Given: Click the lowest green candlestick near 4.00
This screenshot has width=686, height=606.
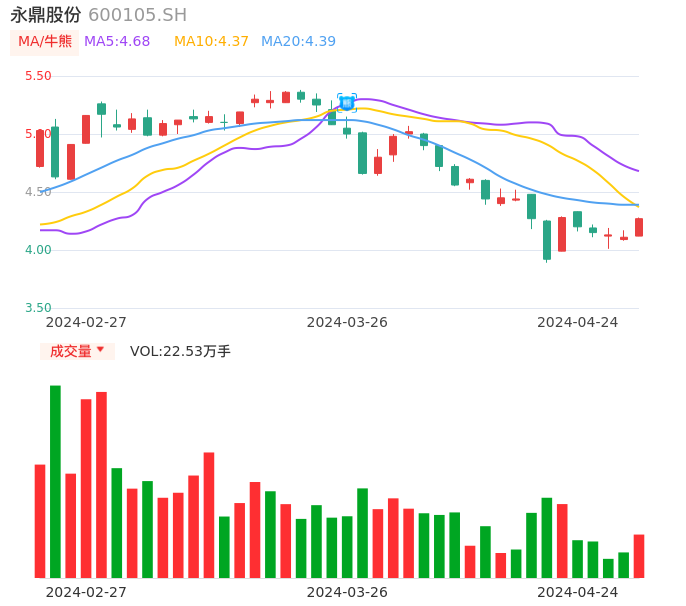Looking at the screenshot, I should point(547,240).
